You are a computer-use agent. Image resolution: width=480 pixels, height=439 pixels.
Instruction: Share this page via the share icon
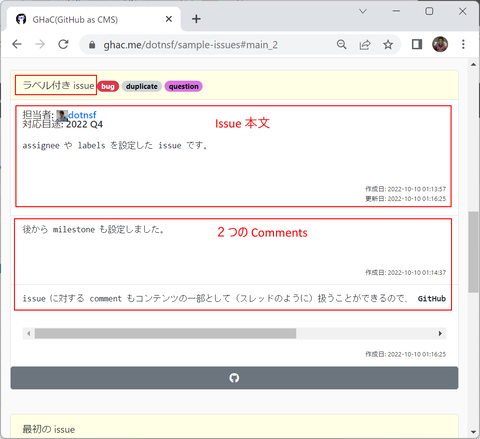tap(365, 44)
